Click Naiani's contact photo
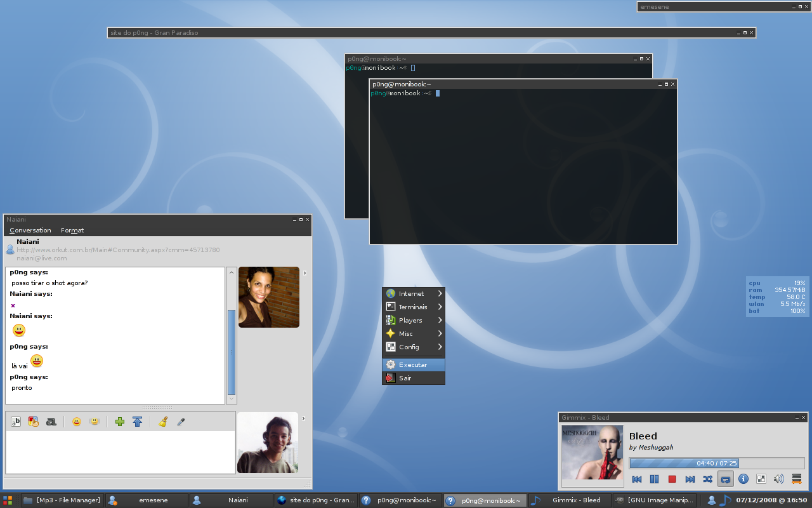Viewport: 812px width, 508px height. pos(269,297)
